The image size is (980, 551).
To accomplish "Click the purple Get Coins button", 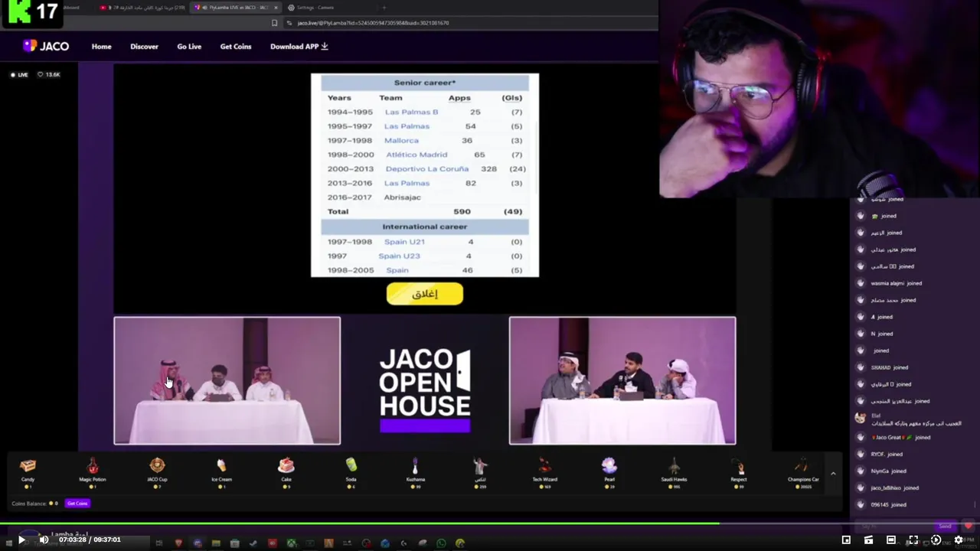I will pos(77,504).
